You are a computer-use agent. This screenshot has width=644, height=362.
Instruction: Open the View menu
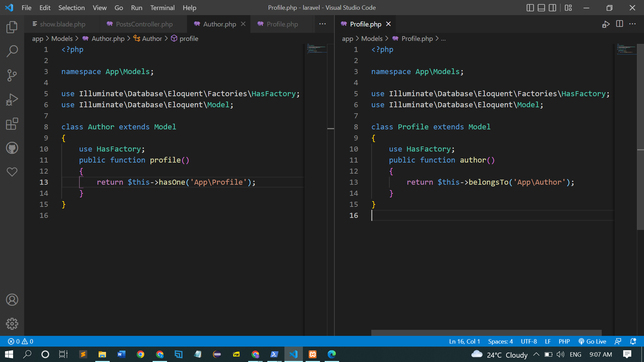point(100,8)
